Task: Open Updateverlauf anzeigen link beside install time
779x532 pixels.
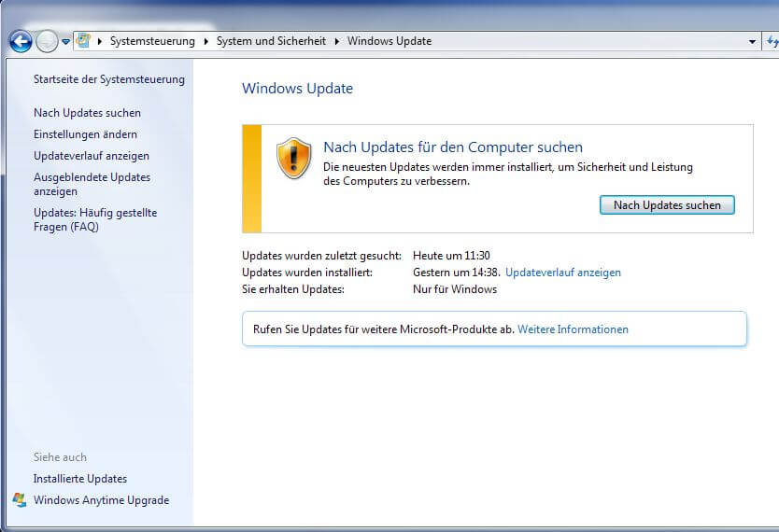Action: pyautogui.click(x=563, y=273)
